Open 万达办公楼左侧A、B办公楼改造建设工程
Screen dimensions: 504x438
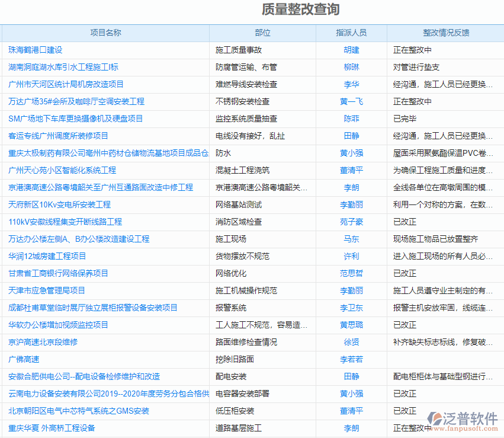[78, 239]
